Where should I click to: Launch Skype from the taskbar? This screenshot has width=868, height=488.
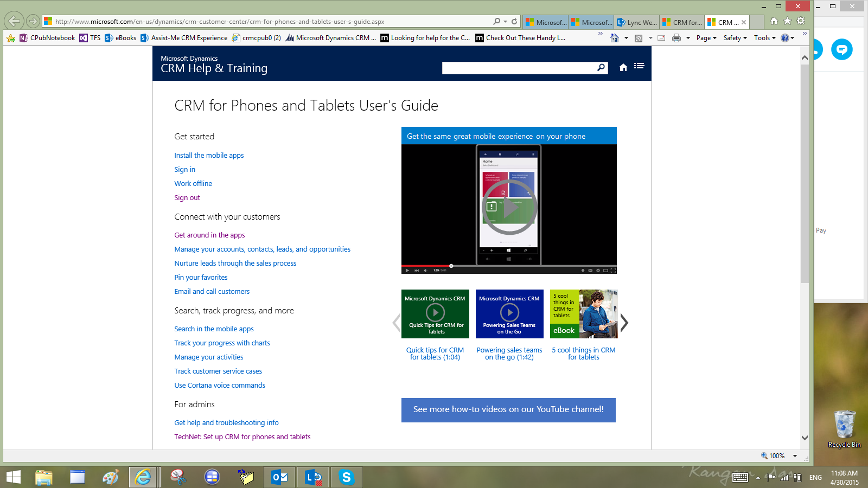(x=346, y=477)
